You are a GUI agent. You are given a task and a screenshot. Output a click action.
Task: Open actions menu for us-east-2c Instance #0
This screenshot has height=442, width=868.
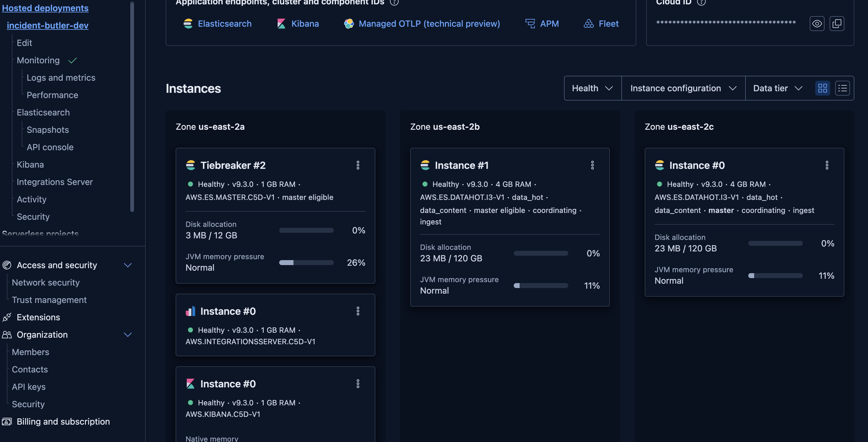point(827,165)
